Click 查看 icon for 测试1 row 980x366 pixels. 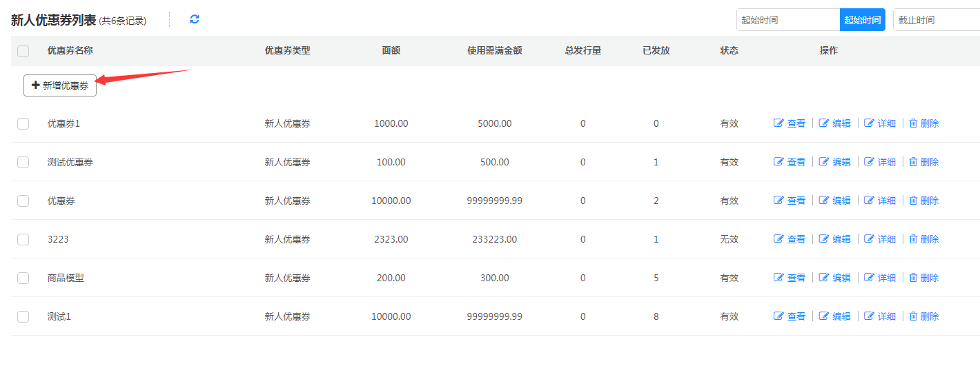(779, 316)
